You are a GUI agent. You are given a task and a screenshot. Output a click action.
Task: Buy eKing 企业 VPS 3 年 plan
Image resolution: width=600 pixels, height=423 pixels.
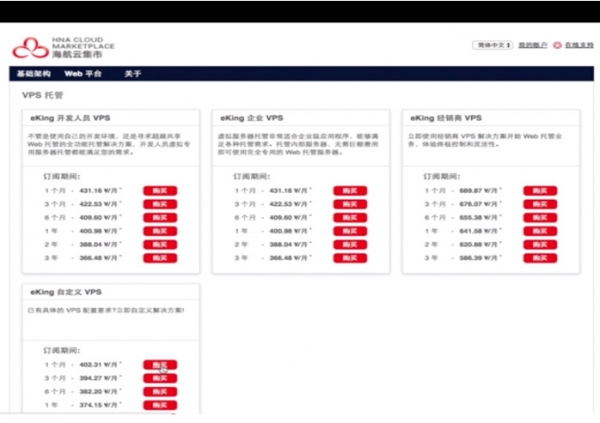pyautogui.click(x=350, y=258)
